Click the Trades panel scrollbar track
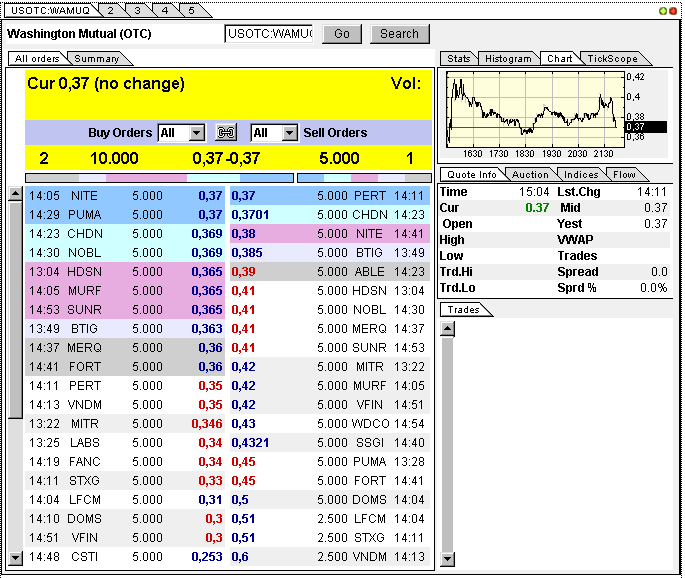 pos(447,443)
